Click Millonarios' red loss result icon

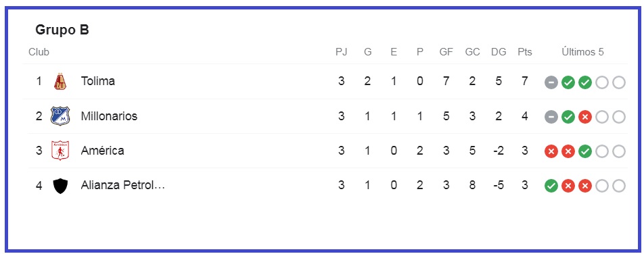point(585,118)
